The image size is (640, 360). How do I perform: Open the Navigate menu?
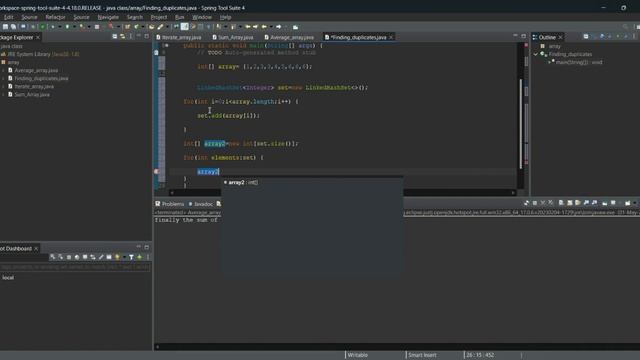(108, 17)
